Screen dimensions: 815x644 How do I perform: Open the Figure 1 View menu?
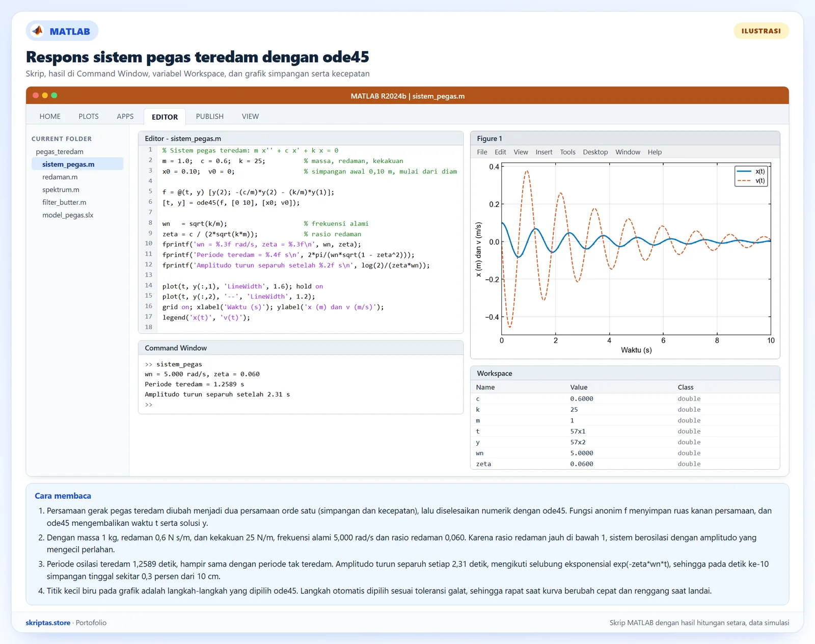point(521,152)
